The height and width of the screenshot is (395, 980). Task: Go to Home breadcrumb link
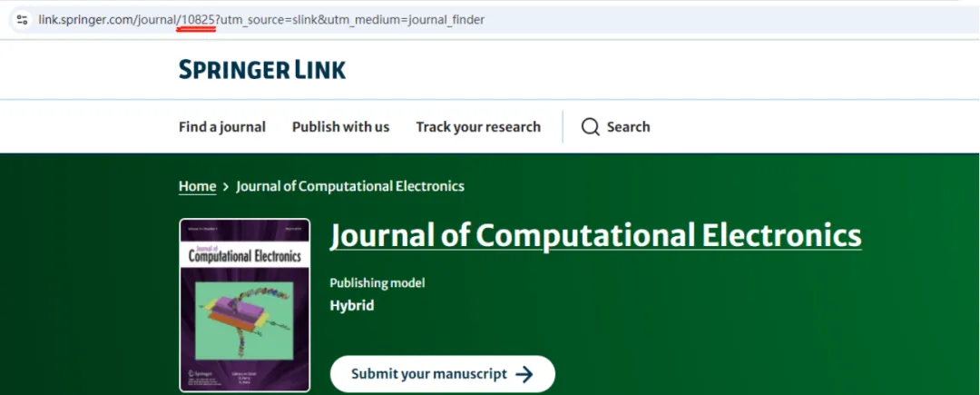[x=198, y=186]
